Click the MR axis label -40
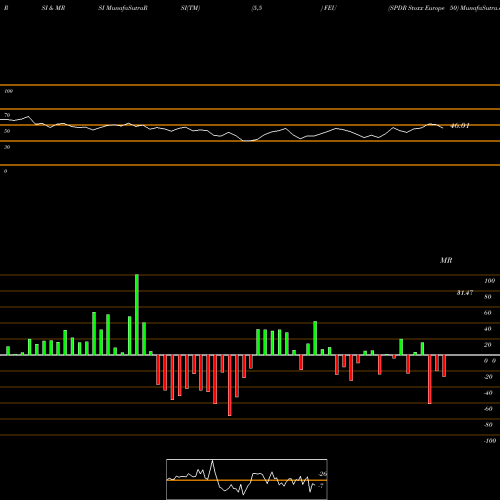This screenshot has width=500, height=500. [x=488, y=393]
